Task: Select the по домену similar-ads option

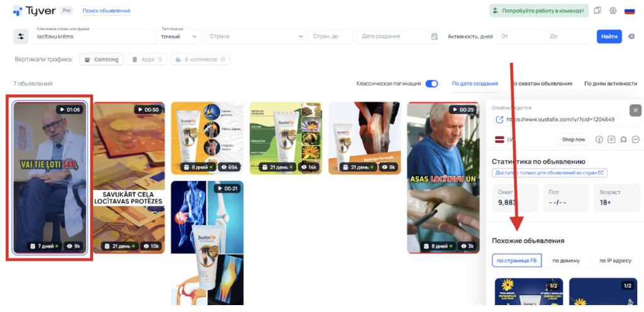Action: click(566, 260)
